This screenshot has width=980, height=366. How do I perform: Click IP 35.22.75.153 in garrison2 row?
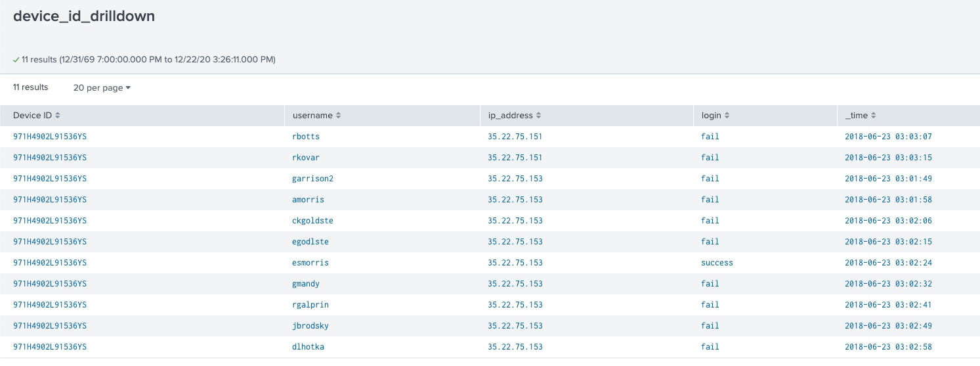click(515, 179)
